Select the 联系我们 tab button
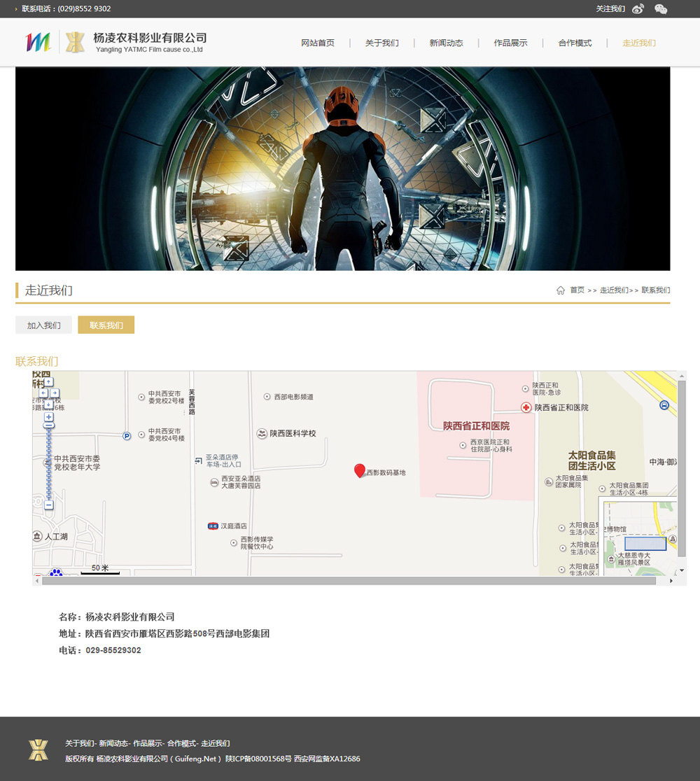700x781 pixels. click(106, 325)
